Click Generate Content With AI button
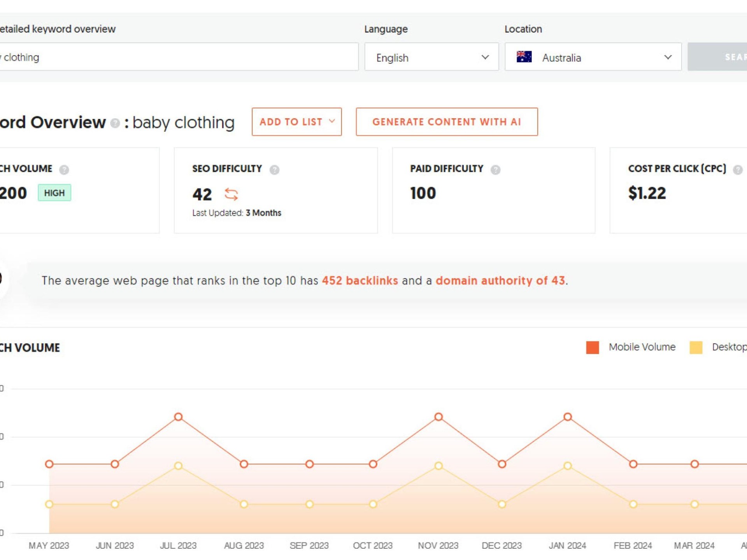 click(447, 122)
